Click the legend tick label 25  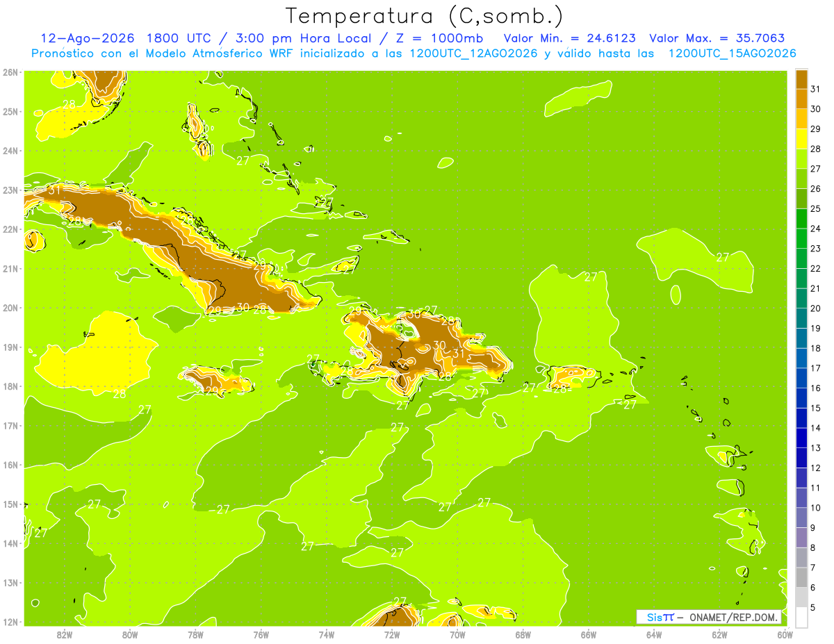pyautogui.click(x=815, y=208)
